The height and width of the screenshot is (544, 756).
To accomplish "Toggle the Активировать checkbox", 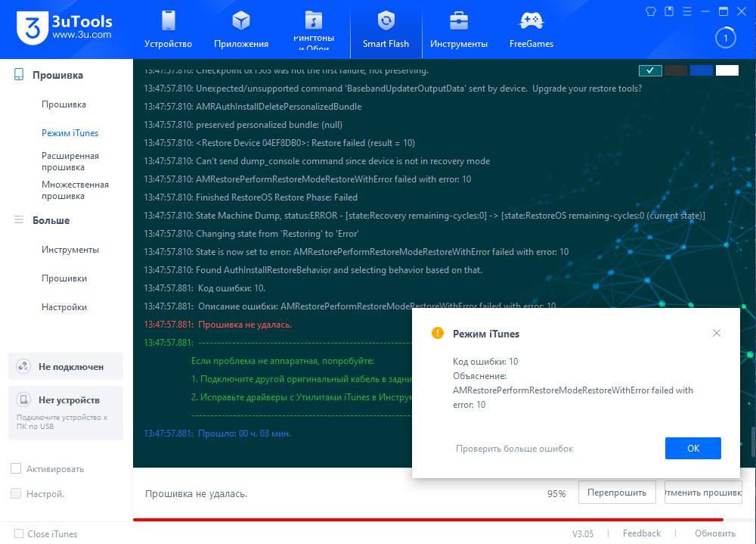I will tap(16, 468).
